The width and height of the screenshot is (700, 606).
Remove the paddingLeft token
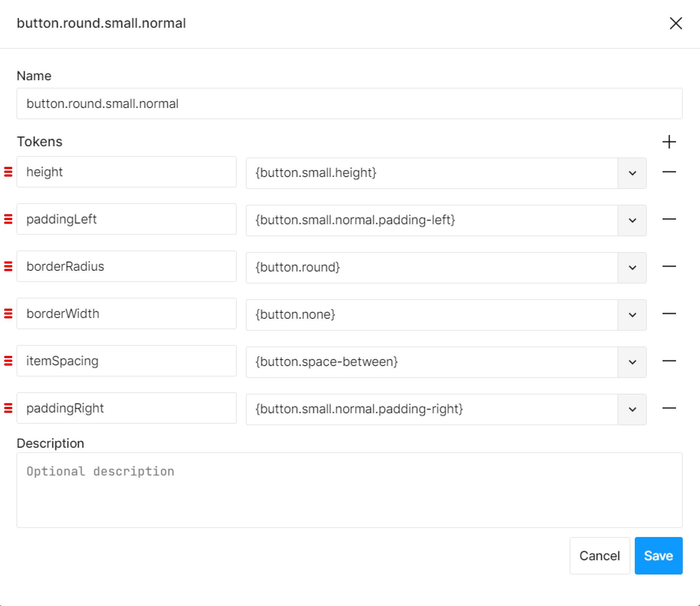(669, 219)
